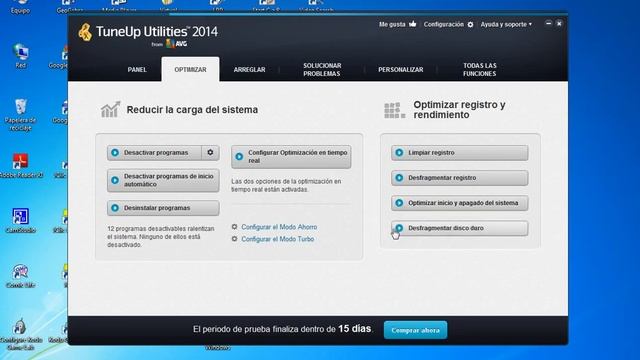640x360 pixels.
Task: Select the Adobe Reader desktop icon
Action: coord(20,166)
